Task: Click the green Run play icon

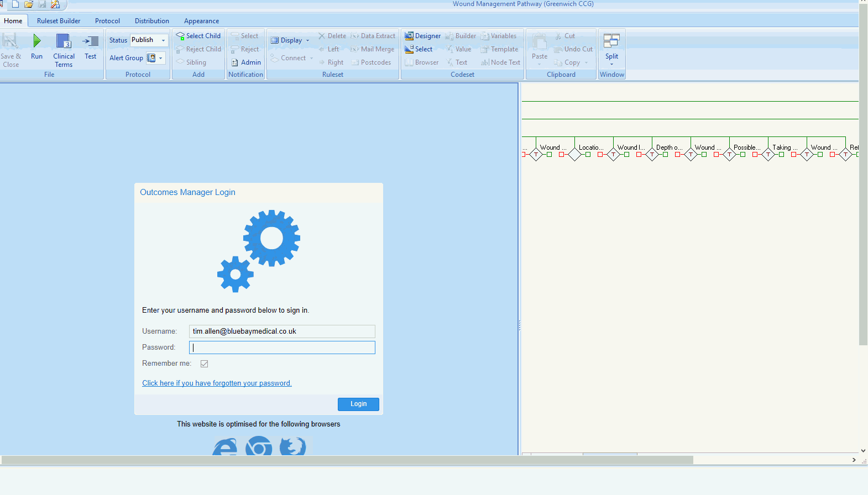Action: pos(36,41)
